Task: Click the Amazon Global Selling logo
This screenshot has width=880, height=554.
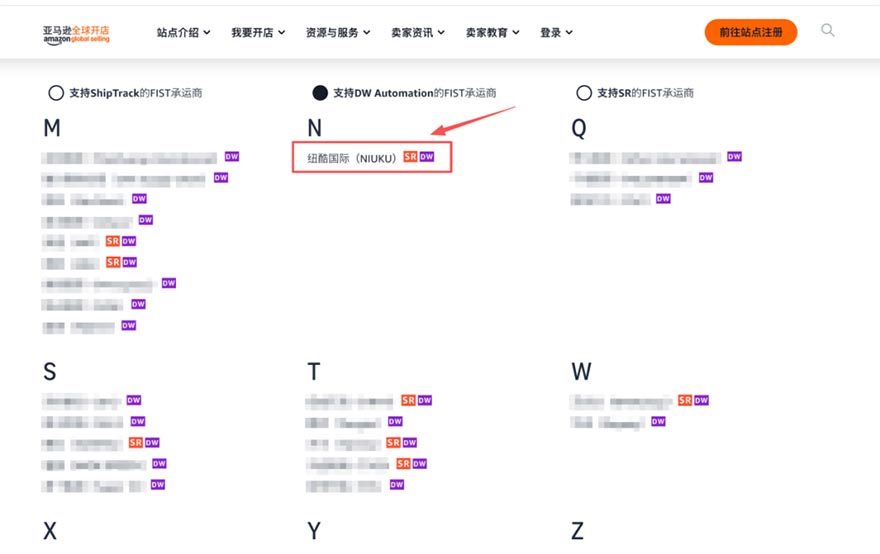Action: pos(76,33)
